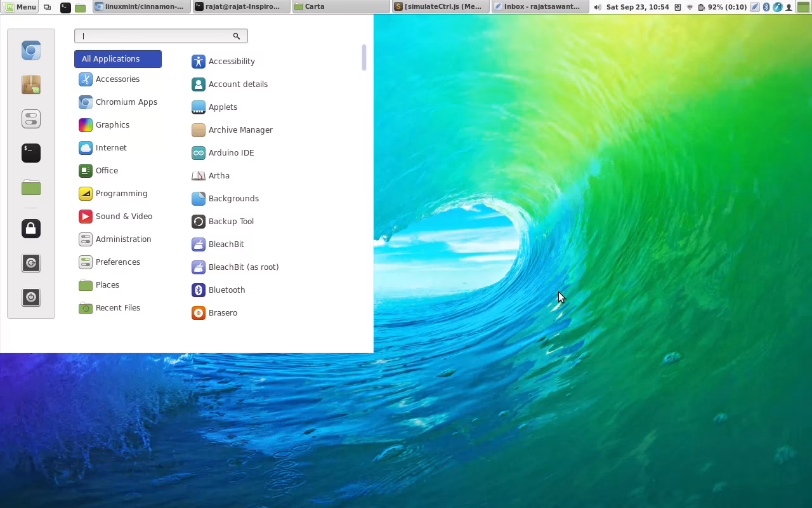Screen dimensions: 812x508
Task: Open the Software Manager from the sidebar
Action: click(31, 84)
